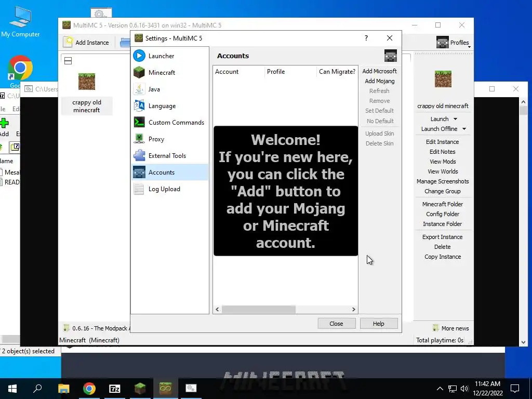Click the horizontal scrollbar thumb in accounts list

[259, 310]
